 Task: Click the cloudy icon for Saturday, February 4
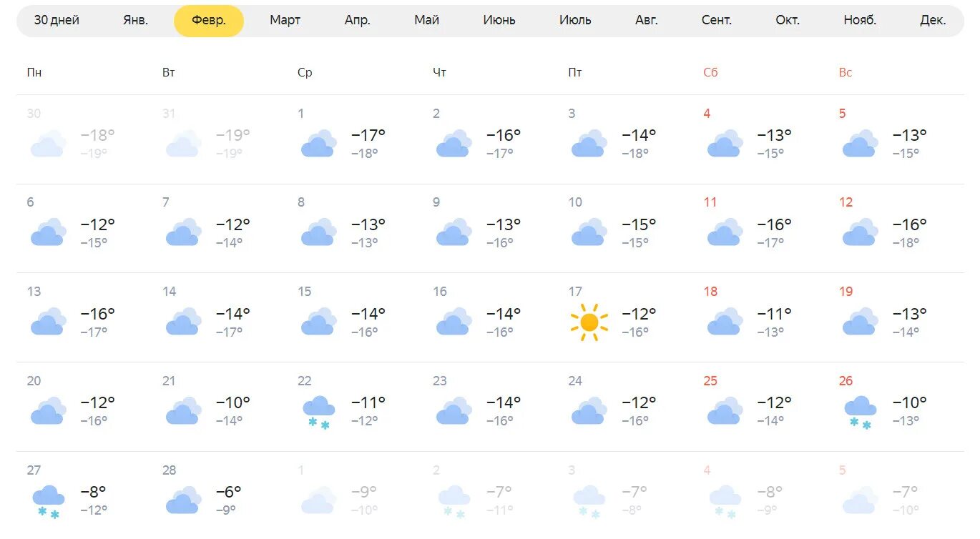[725, 143]
